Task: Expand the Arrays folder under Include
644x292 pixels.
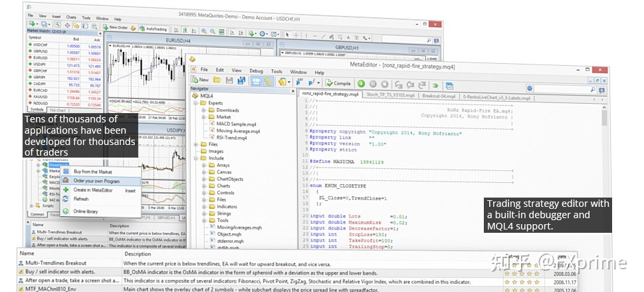Action: (x=203, y=165)
